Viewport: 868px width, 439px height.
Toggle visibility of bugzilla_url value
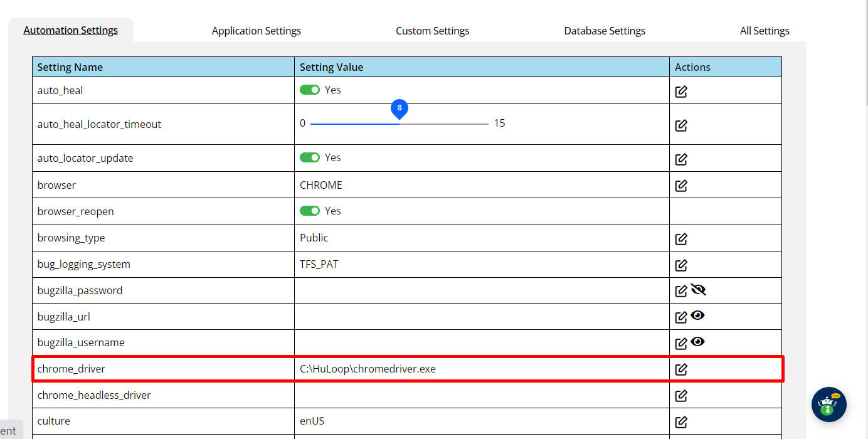click(x=697, y=315)
